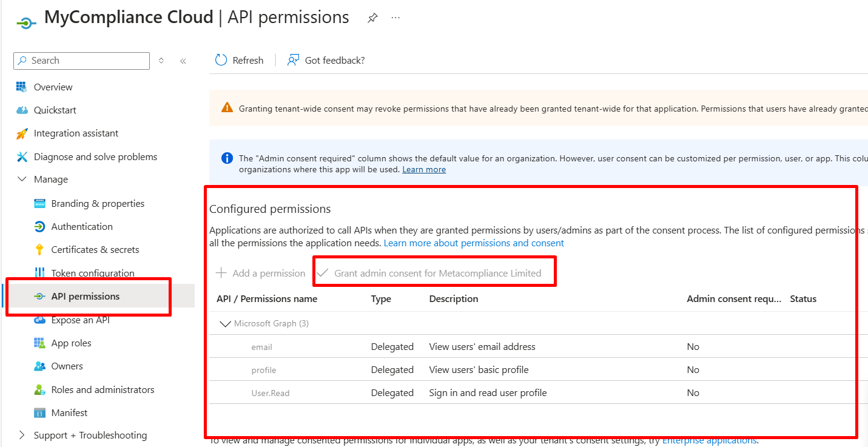
Task: Click the Quickstart cloud icon
Action: click(22, 110)
